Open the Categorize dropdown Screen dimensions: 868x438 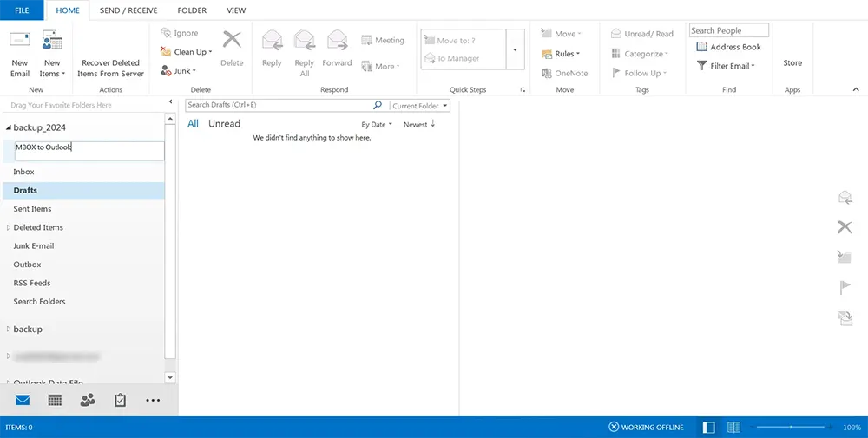tap(640, 54)
